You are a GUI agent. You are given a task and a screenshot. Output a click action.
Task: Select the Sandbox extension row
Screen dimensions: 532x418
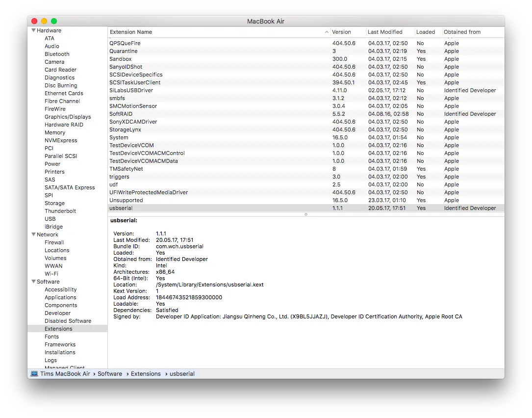(x=306, y=59)
